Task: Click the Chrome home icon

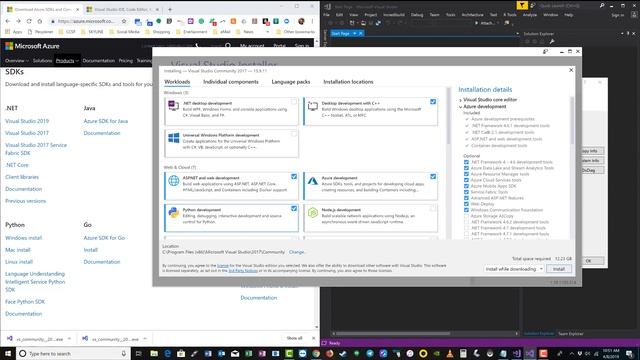Action: coord(40,21)
